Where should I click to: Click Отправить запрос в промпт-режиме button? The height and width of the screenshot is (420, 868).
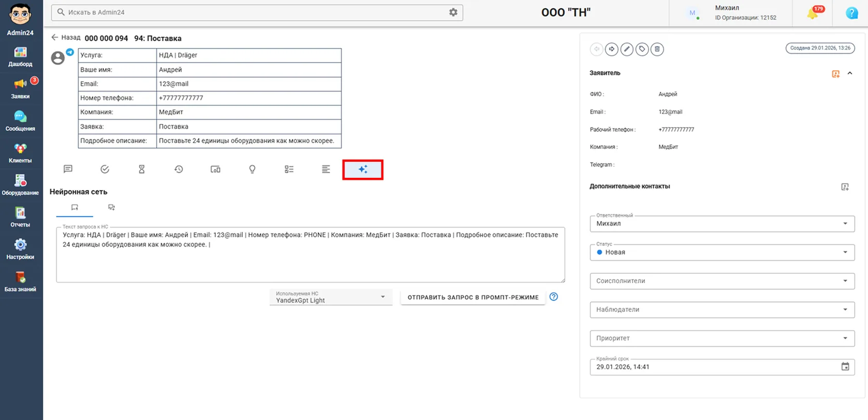coord(473,297)
